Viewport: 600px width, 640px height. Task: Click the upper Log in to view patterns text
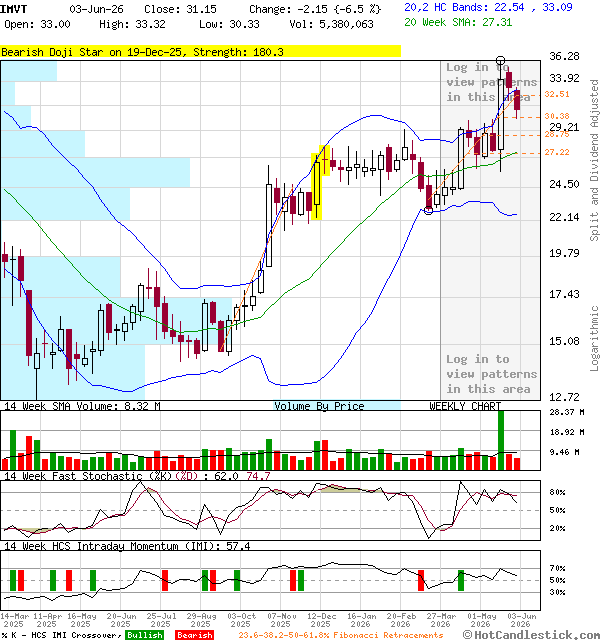pos(491,82)
